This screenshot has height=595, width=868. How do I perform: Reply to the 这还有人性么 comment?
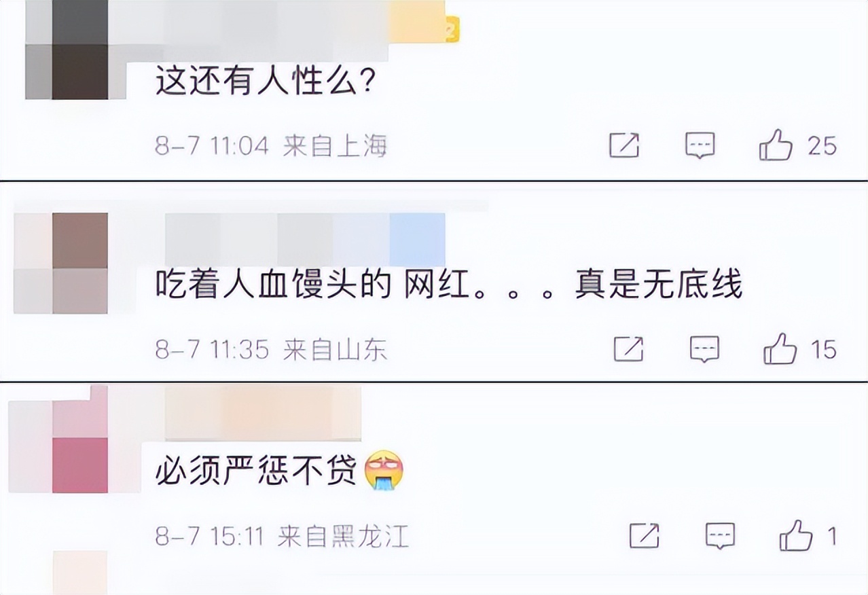click(x=700, y=145)
